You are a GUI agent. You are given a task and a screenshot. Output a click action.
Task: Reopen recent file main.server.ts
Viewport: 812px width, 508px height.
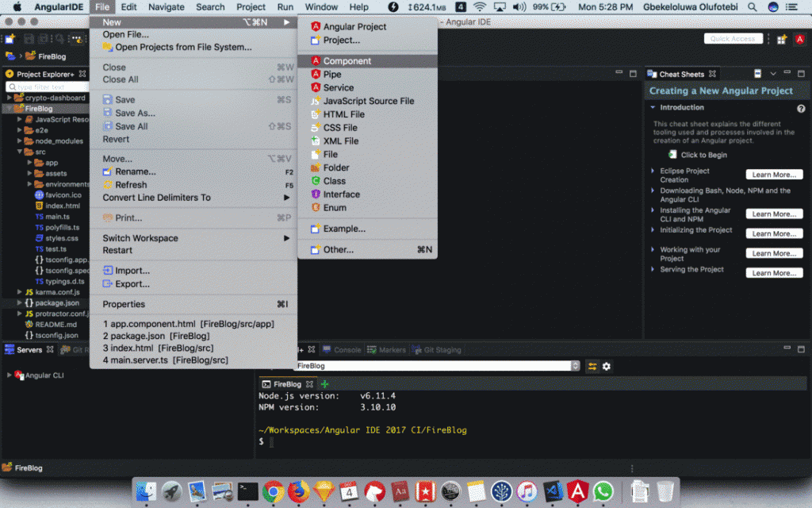click(193, 360)
